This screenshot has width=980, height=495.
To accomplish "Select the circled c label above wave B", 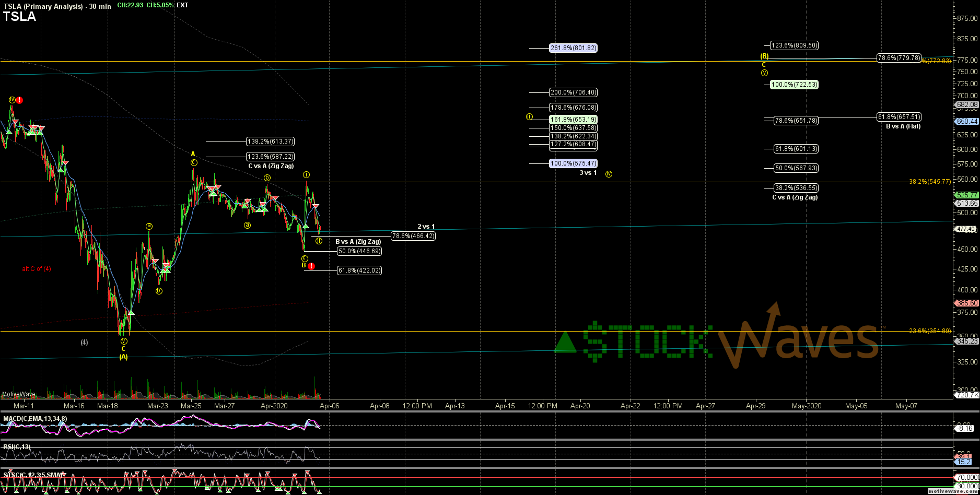I will coord(305,258).
